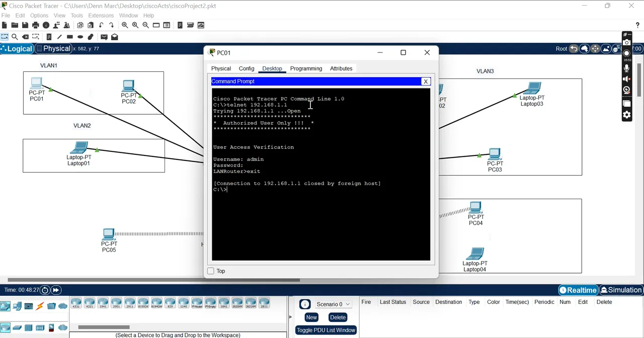Set the tiled background via mountain icon

[x=606, y=49]
